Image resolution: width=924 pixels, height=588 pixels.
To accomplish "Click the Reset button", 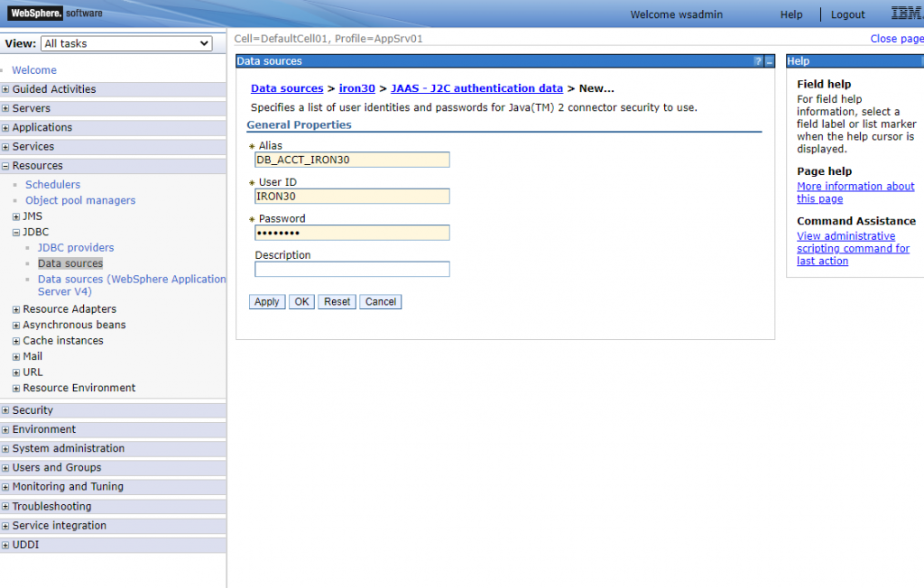I will pyautogui.click(x=337, y=301).
